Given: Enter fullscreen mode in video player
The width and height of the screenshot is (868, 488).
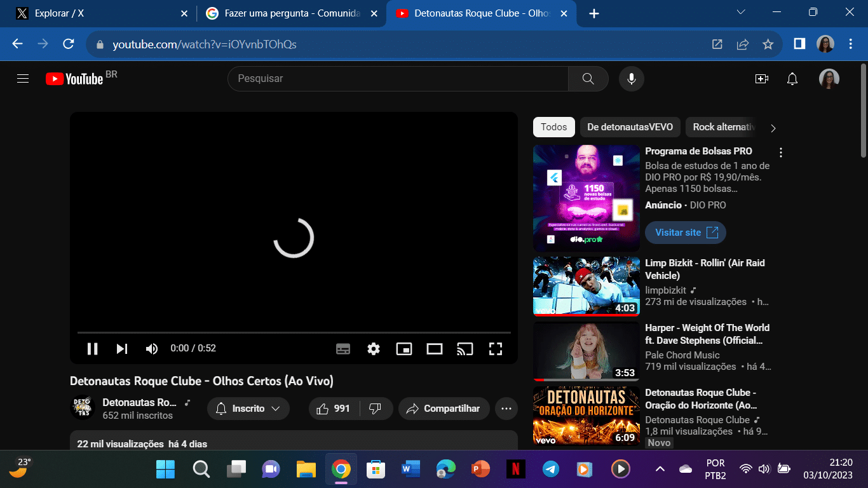Looking at the screenshot, I should [x=496, y=349].
